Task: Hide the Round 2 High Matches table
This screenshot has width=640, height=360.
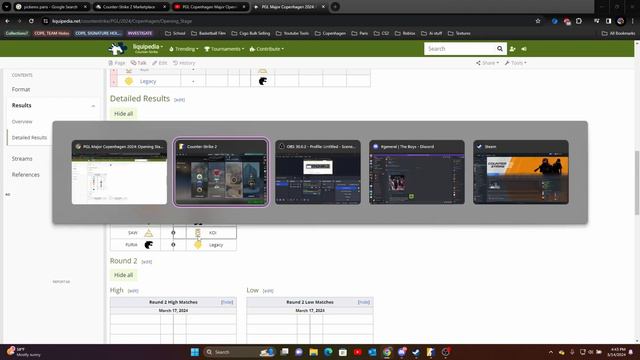Action: pyautogui.click(x=227, y=302)
